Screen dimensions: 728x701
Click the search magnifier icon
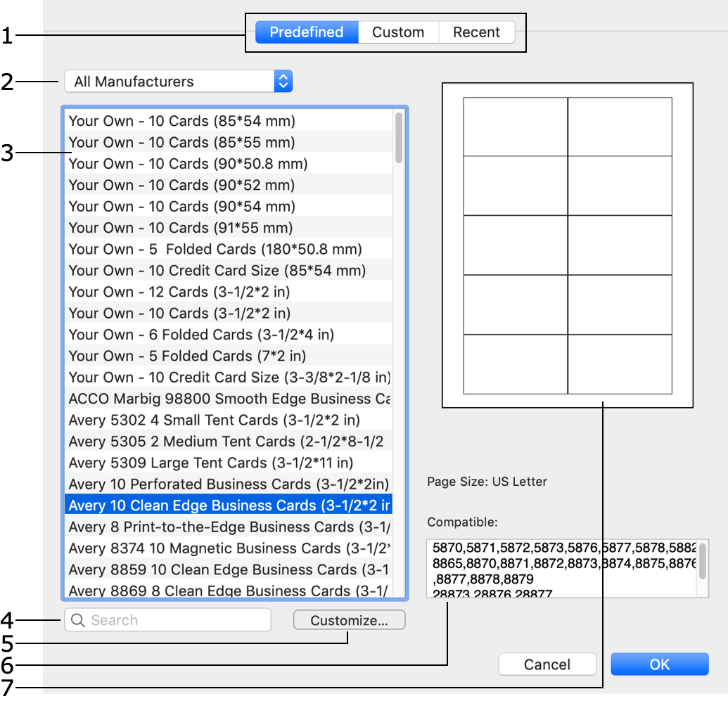pos(78,621)
